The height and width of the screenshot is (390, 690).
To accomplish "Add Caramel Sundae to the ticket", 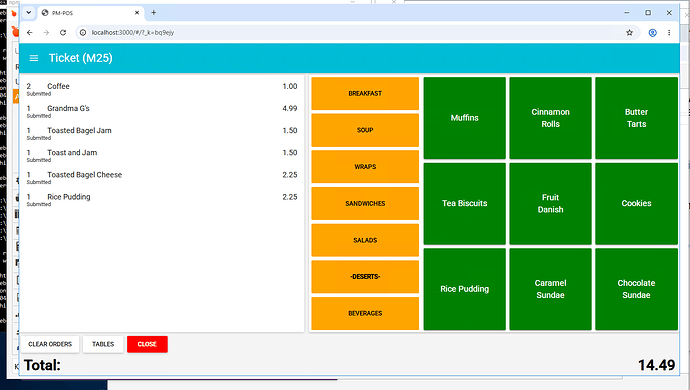I will (550, 289).
